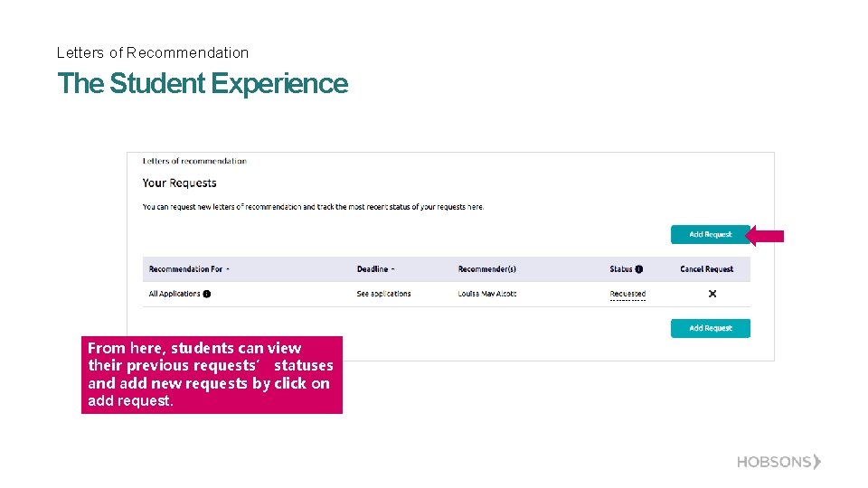Click the Your Requests heading

tap(179, 183)
